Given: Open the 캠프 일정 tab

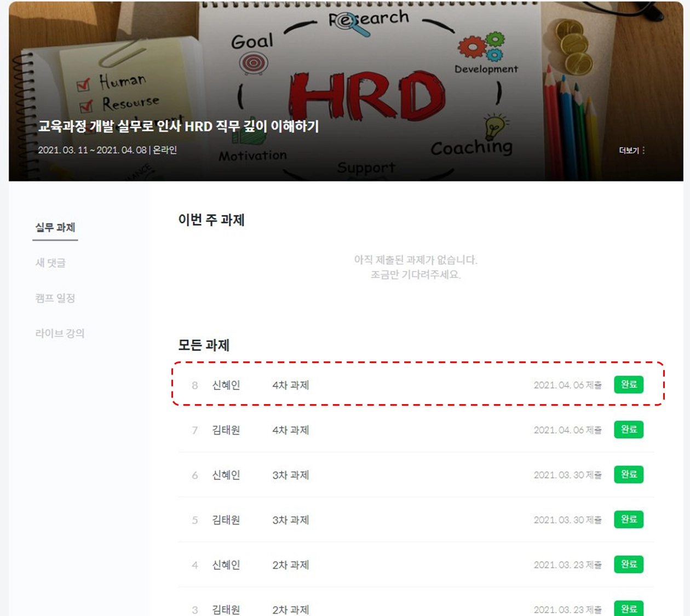Looking at the screenshot, I should 55,298.
